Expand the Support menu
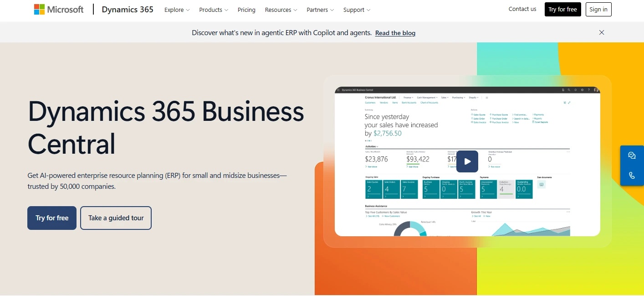644x296 pixels. (357, 10)
